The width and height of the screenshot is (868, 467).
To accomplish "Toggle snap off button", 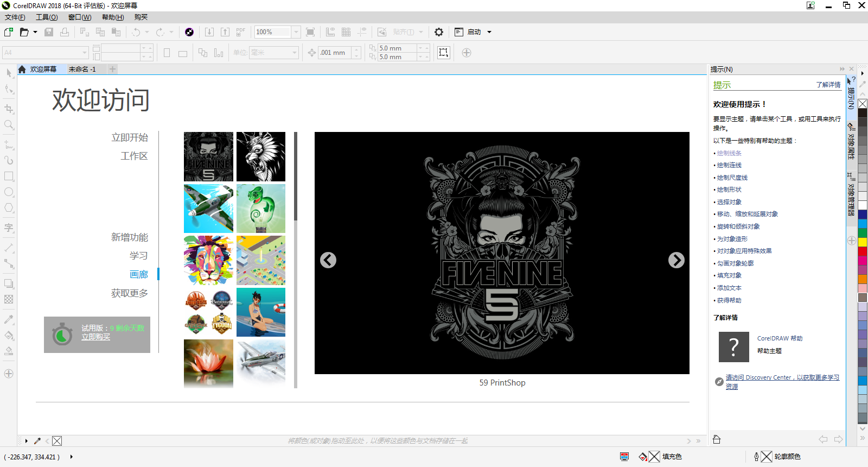I will [x=382, y=32].
